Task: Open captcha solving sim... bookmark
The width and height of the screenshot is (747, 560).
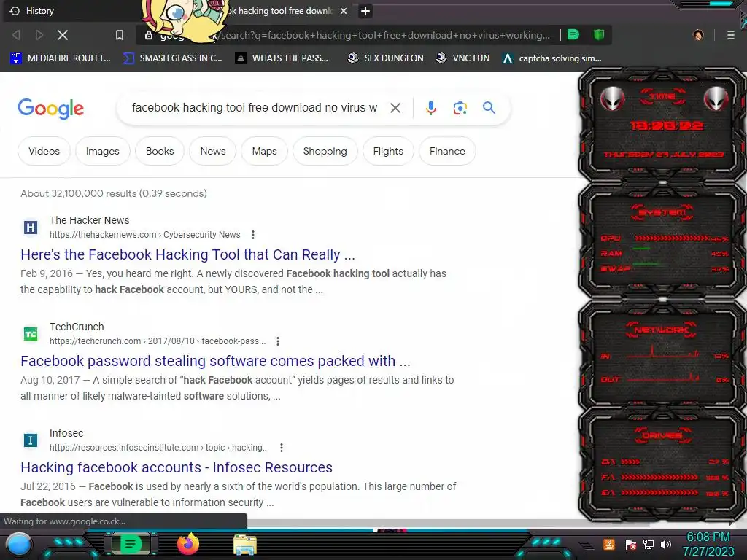Action: (x=551, y=58)
